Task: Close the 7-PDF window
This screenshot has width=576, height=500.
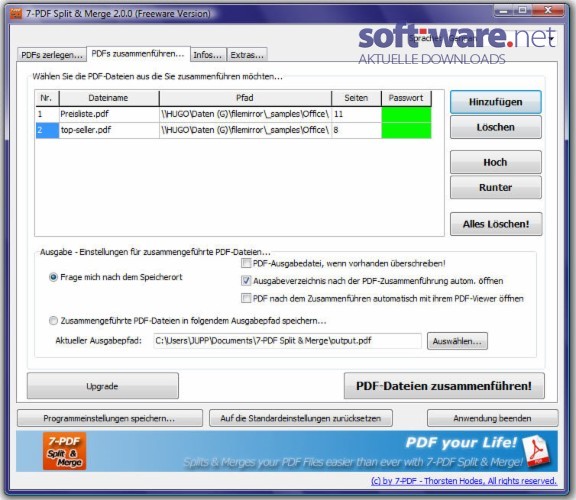Action: [x=548, y=11]
